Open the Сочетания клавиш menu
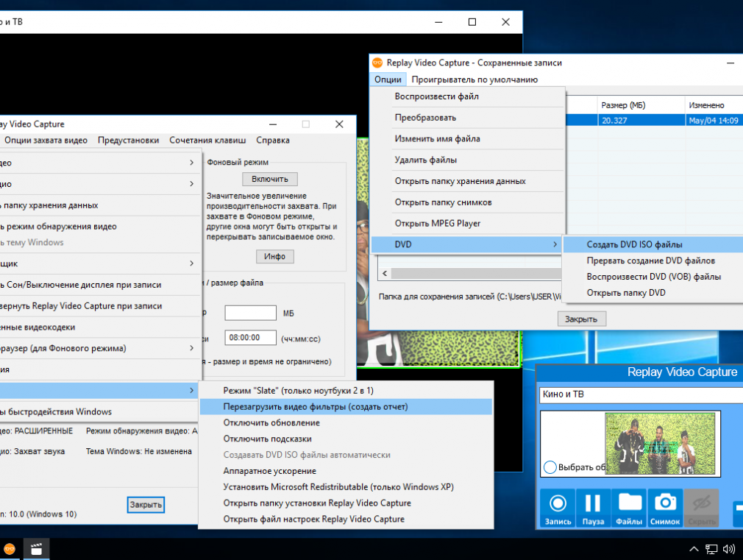This screenshot has height=560, width=743. [207, 140]
